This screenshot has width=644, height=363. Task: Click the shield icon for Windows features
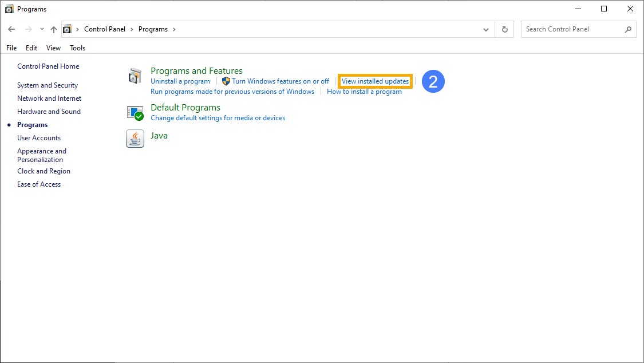[226, 81]
